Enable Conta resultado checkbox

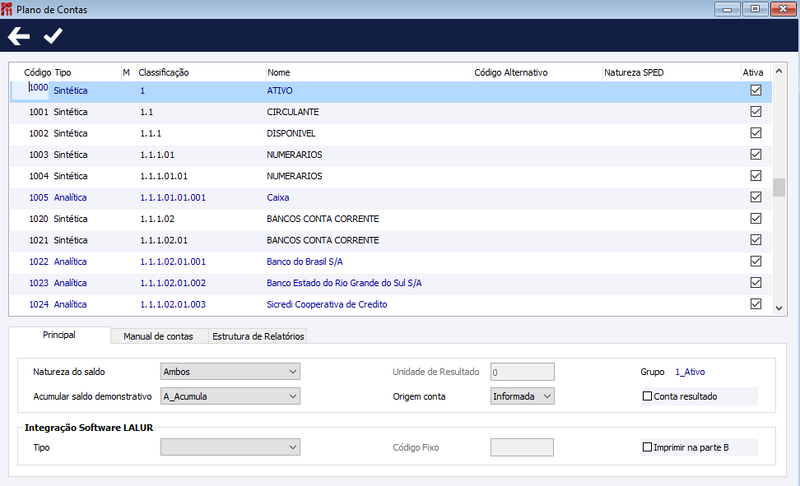pos(647,396)
